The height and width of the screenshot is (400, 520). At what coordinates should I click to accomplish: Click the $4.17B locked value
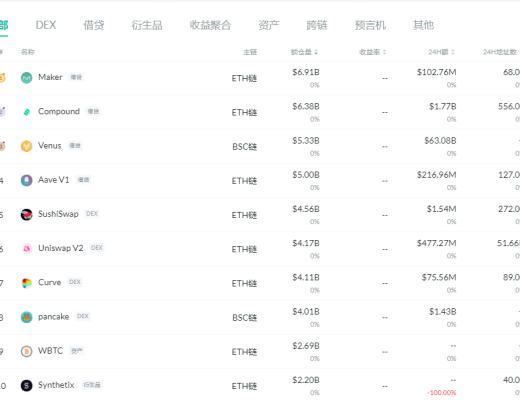click(x=306, y=243)
